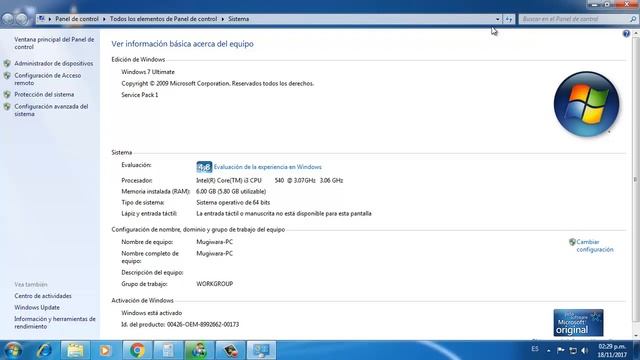Open the Windows Start menu orb
The height and width of the screenshot is (360, 640).
click(x=13, y=350)
